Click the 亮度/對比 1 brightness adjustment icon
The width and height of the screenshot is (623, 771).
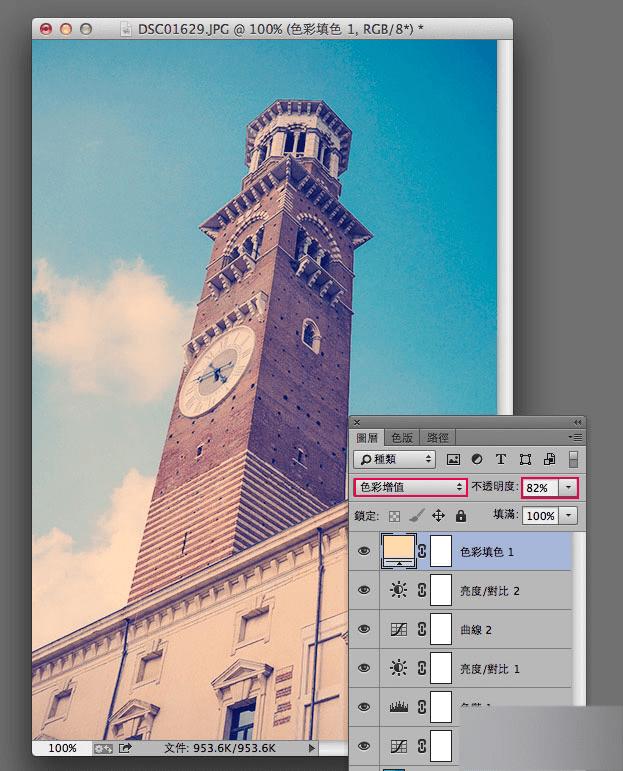tap(398, 668)
